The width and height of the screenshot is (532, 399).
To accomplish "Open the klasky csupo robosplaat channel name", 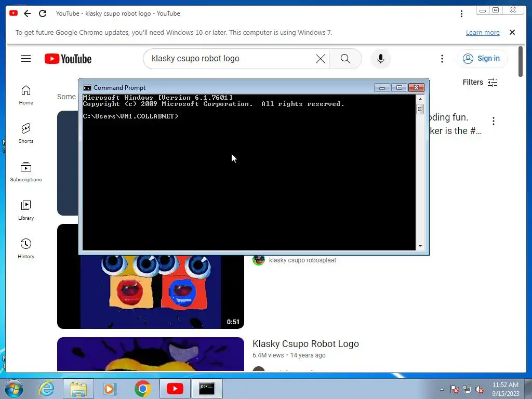I will (302, 260).
